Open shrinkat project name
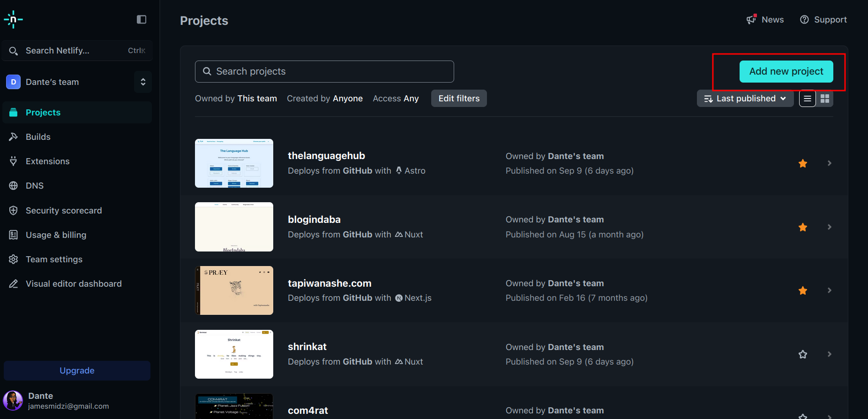868x419 pixels. point(307,347)
